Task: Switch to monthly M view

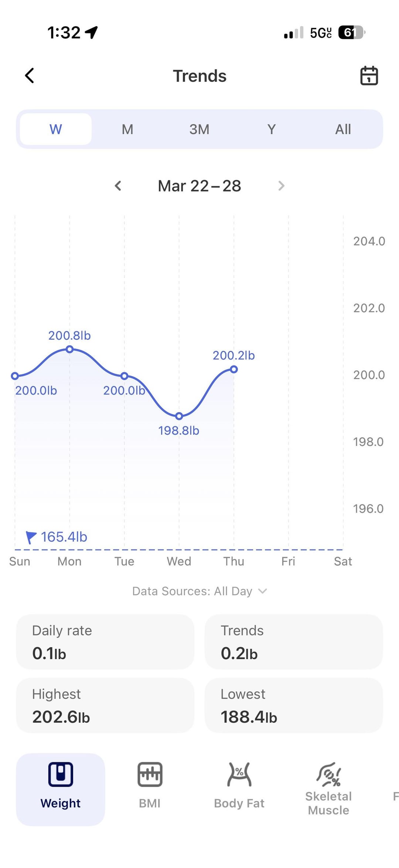Action: click(127, 129)
